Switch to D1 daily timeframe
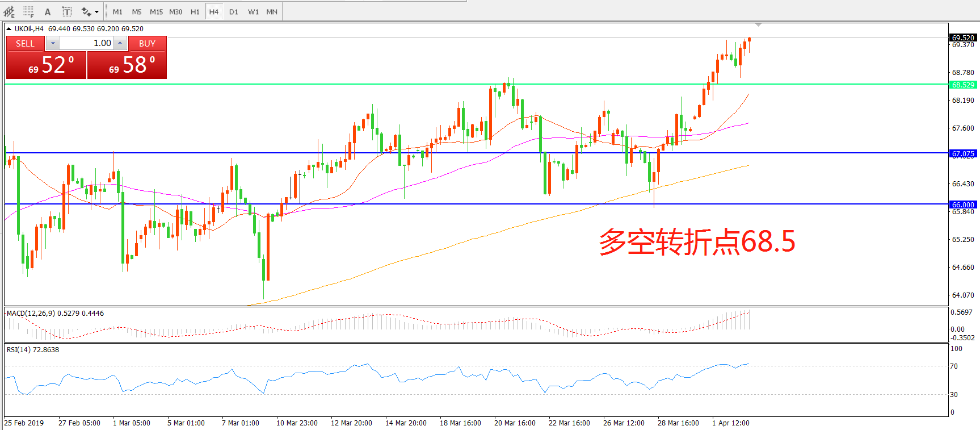Screen dimensions: 980x430 pos(233,11)
